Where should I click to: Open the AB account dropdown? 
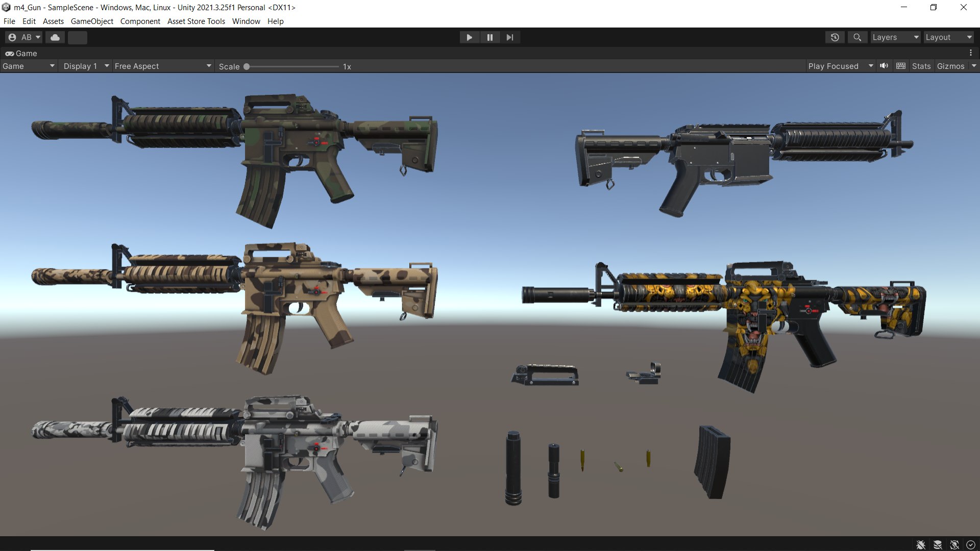pyautogui.click(x=24, y=37)
